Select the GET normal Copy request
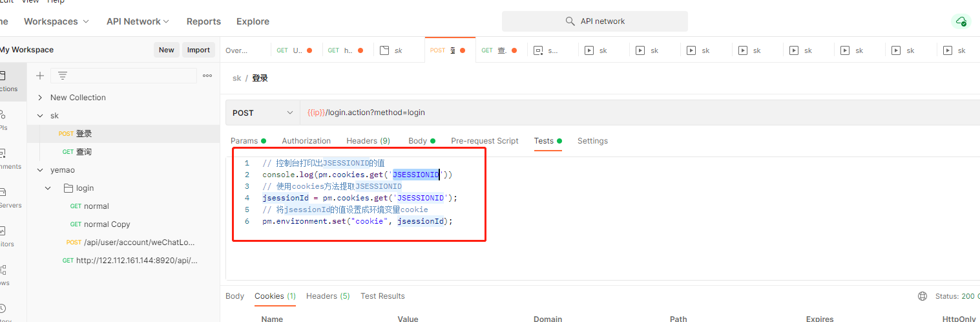980x322 pixels. (123, 224)
